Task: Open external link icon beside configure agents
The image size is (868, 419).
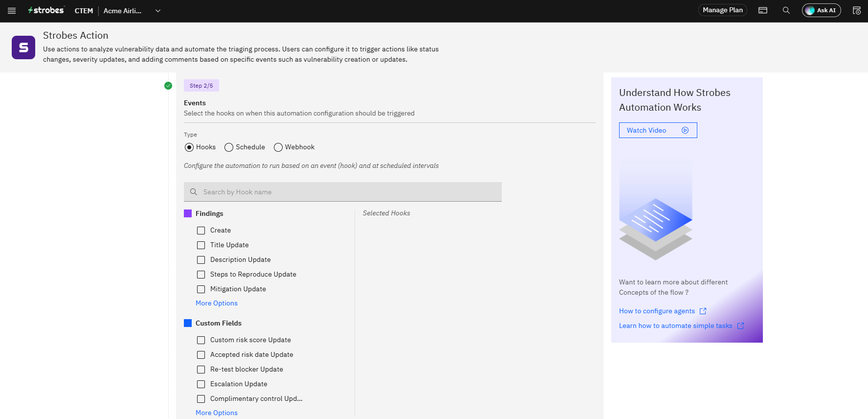Action: coord(703,311)
